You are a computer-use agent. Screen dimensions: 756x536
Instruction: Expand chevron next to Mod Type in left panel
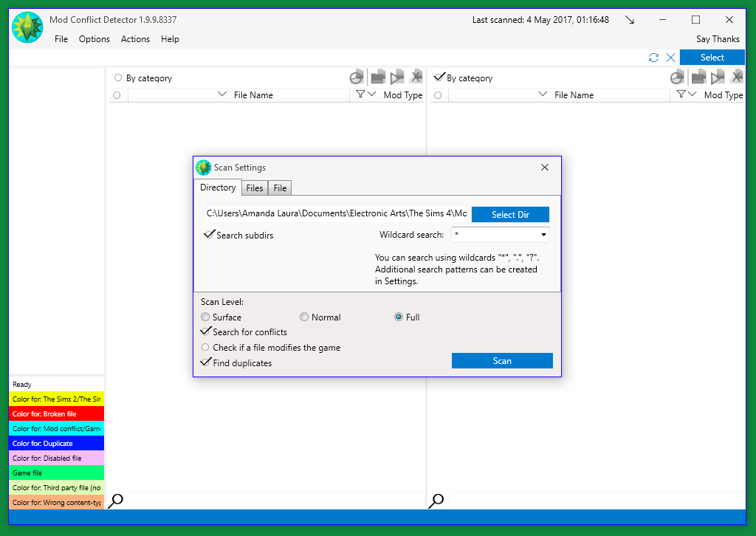pos(372,94)
